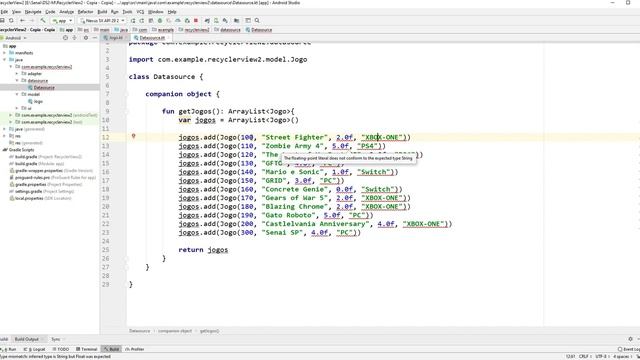Viewport: 640px width, 360px height.
Task: Open the Code menu
Action: [x=50, y=12]
